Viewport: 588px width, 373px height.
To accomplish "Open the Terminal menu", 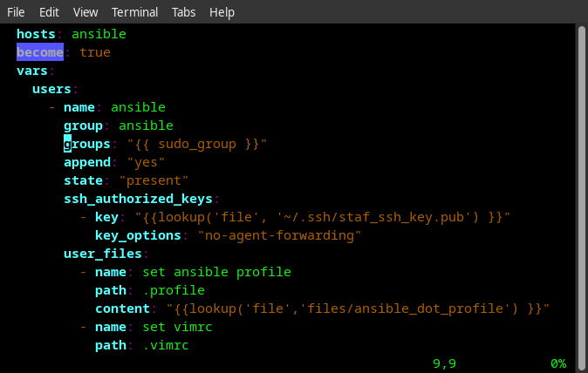I will tap(135, 12).
